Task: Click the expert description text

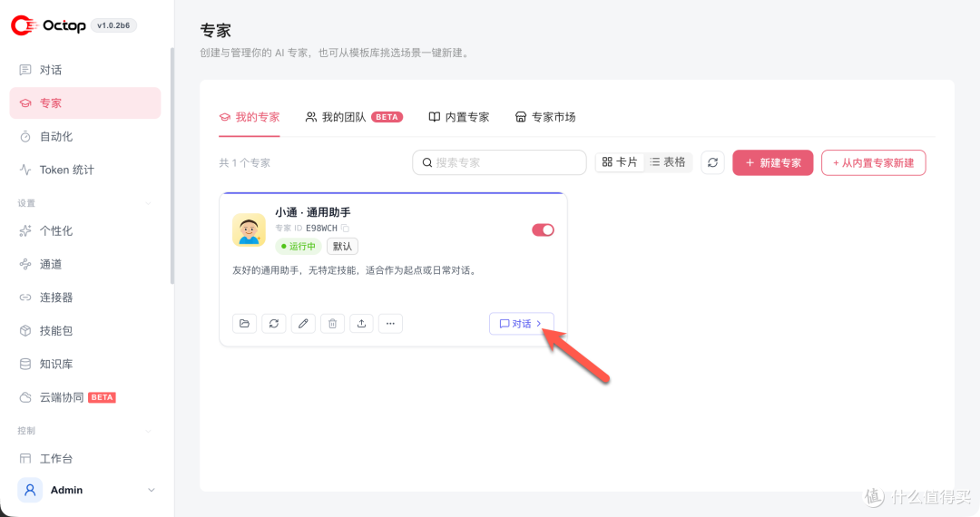Action: coord(355,270)
